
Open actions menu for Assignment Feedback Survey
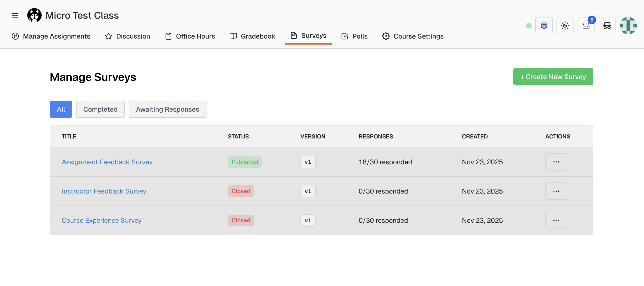556,162
